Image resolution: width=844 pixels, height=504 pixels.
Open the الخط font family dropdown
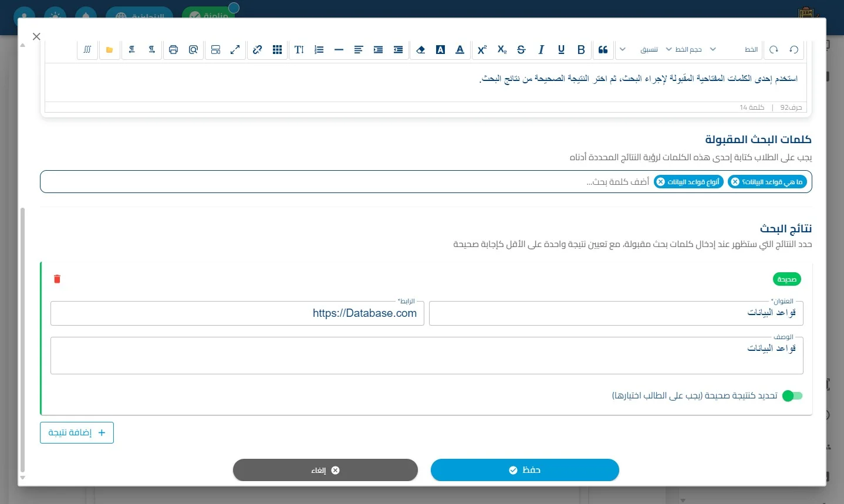click(x=734, y=50)
